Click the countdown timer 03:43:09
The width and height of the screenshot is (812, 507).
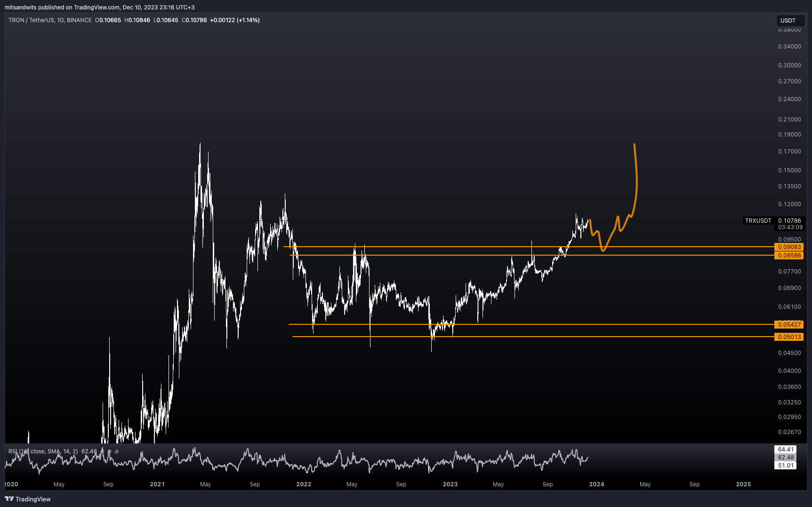(790, 227)
